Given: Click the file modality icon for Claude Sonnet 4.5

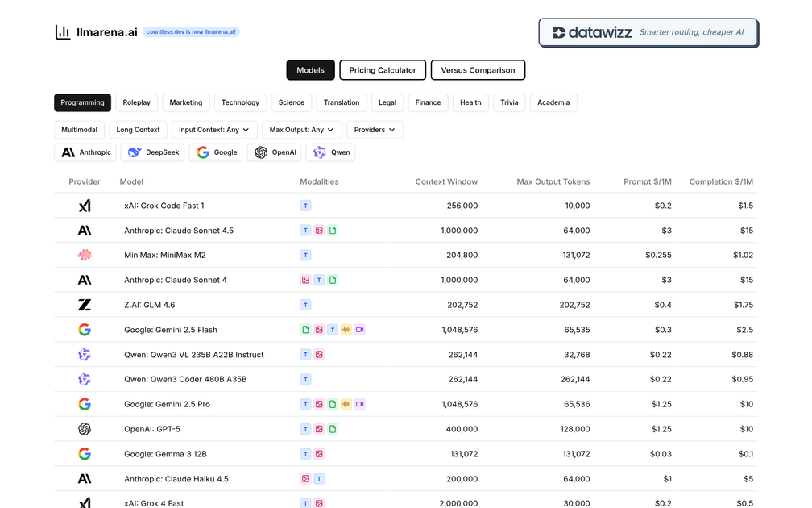Looking at the screenshot, I should point(333,231).
